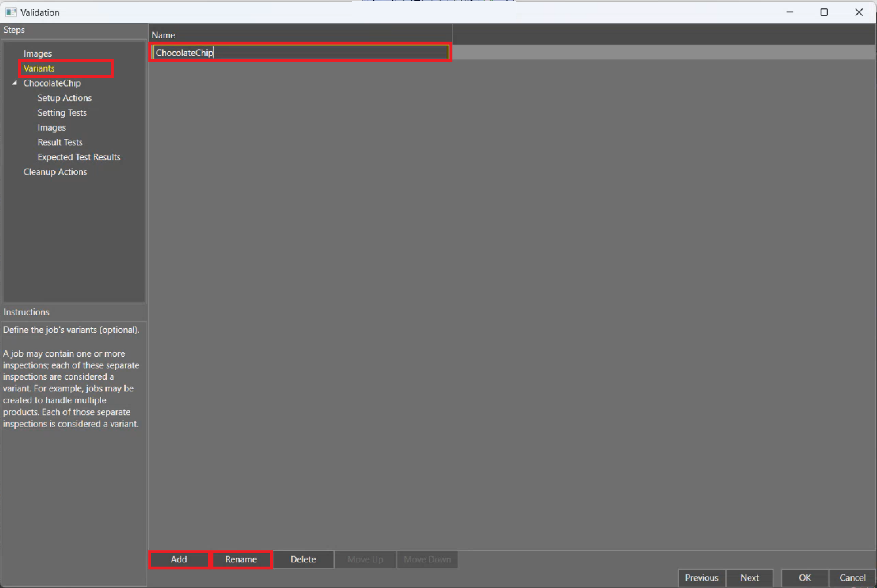Click the Validation window title icon
The width and height of the screenshot is (877, 588).
(11, 12)
